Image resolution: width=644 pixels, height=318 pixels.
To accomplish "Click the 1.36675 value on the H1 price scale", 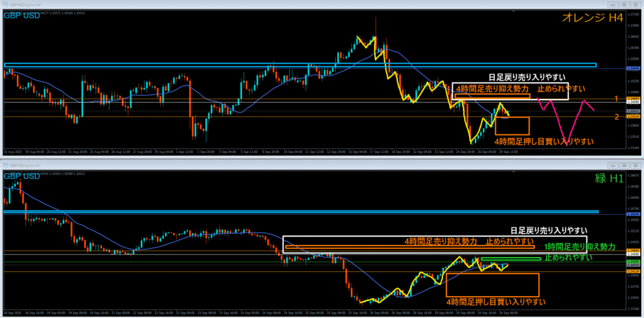I will pyautogui.click(x=633, y=175).
